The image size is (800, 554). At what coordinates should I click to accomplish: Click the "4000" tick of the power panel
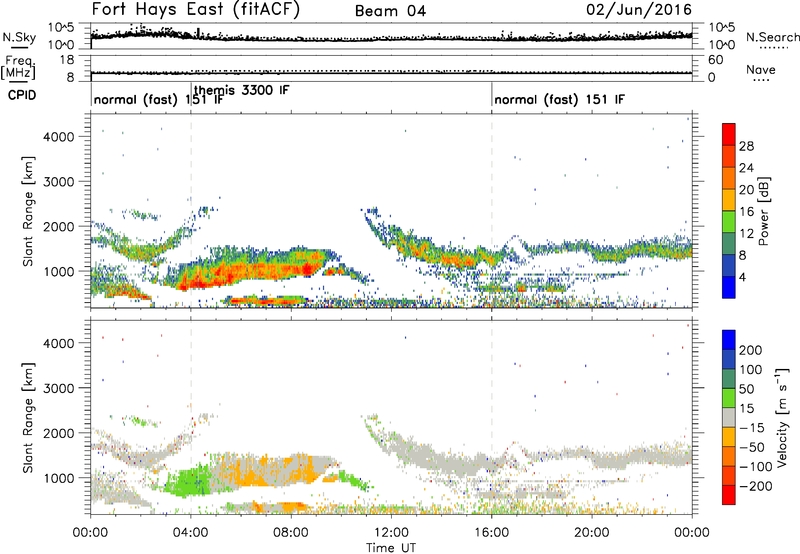click(x=59, y=137)
